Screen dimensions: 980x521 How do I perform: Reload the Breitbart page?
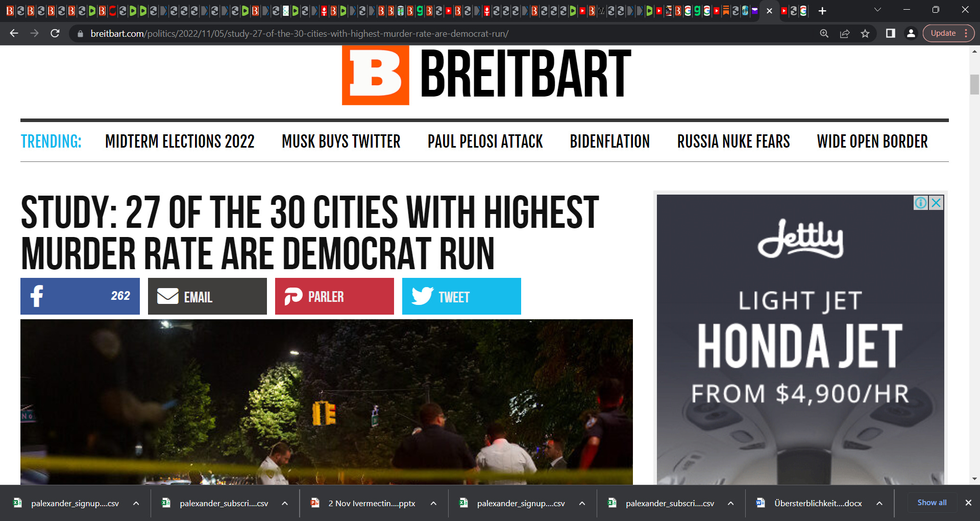click(x=55, y=33)
